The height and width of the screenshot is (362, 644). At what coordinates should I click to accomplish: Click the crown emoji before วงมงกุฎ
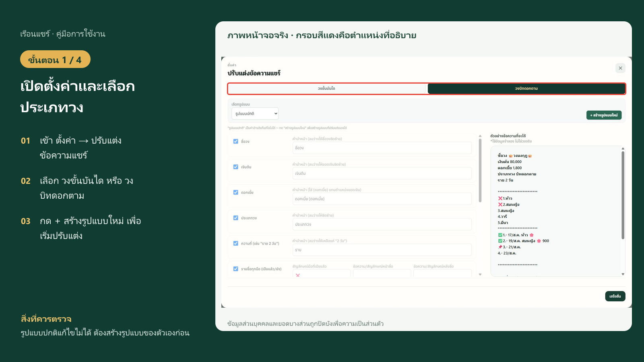[511, 156]
